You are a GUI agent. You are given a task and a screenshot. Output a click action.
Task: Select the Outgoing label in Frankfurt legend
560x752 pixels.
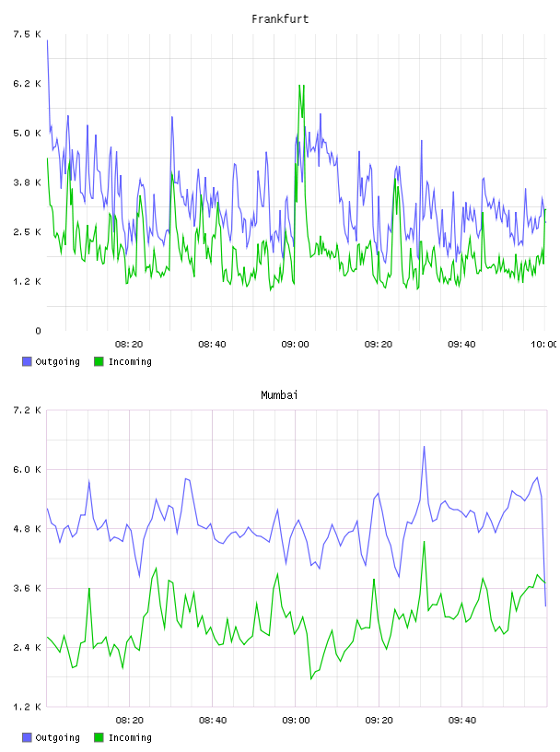(x=57, y=361)
